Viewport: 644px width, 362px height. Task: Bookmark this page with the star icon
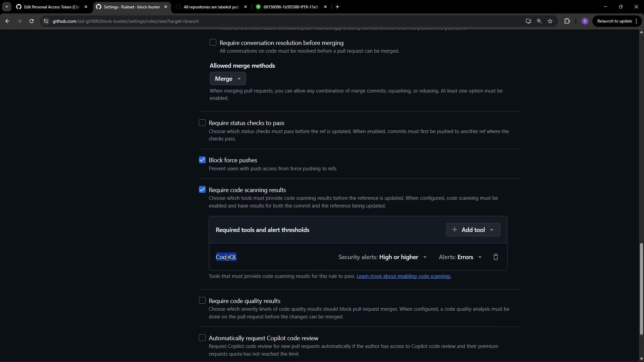(550, 21)
